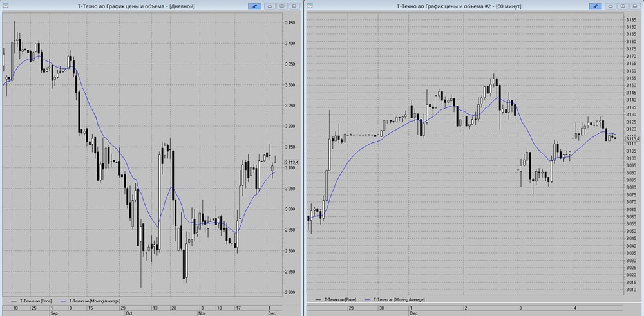The image size is (644, 316).
Task: Click the pin icon in the daily chart window
Action: pos(254,6)
